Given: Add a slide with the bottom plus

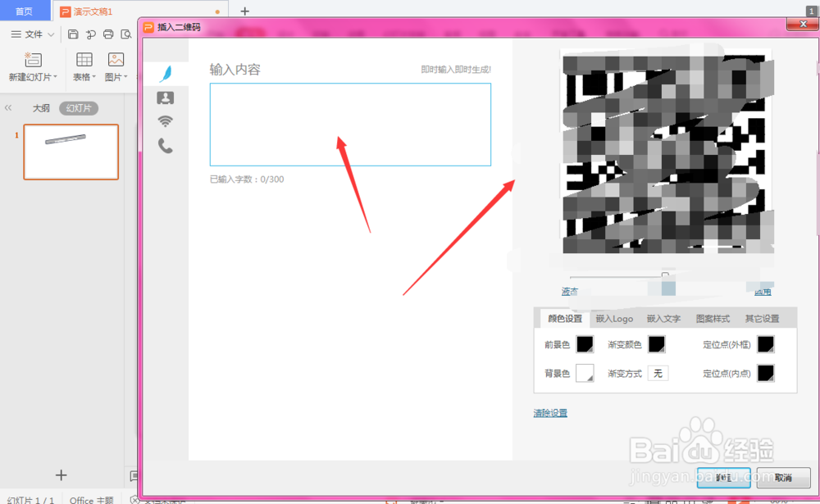Looking at the screenshot, I should coord(61,475).
